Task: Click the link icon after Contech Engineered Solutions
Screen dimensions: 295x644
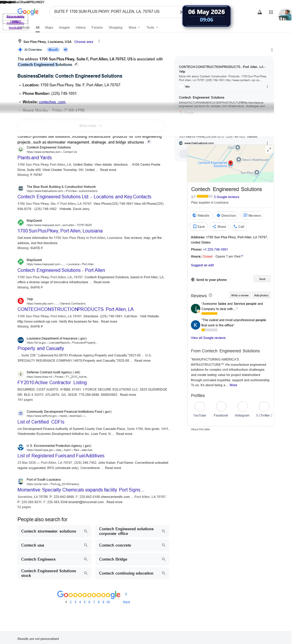Action: coord(76,64)
